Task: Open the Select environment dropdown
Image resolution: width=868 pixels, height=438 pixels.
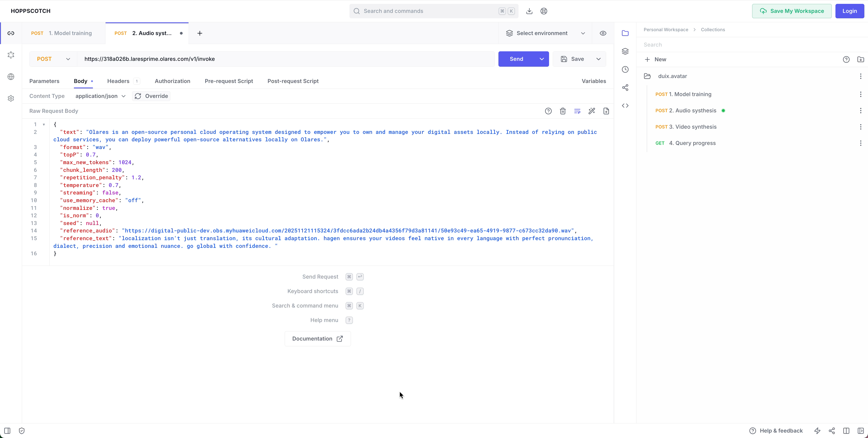Action: click(x=545, y=33)
